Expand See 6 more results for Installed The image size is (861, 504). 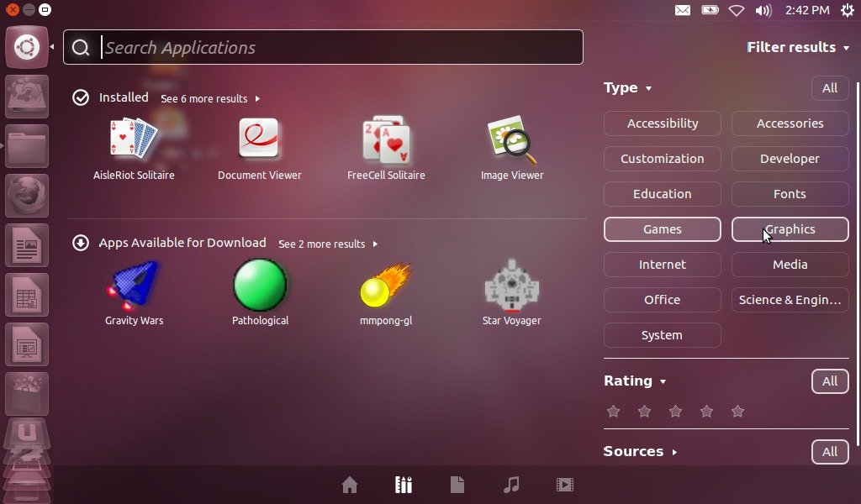click(x=210, y=99)
